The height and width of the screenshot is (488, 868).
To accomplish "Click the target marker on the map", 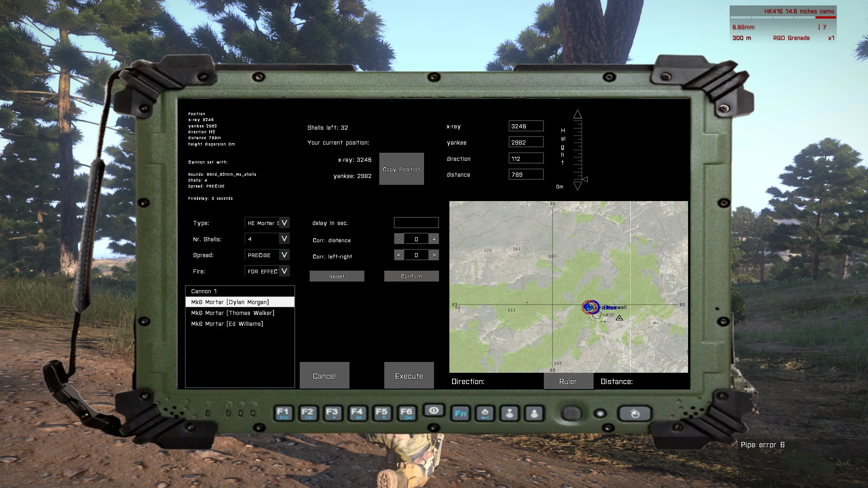I will 590,308.
